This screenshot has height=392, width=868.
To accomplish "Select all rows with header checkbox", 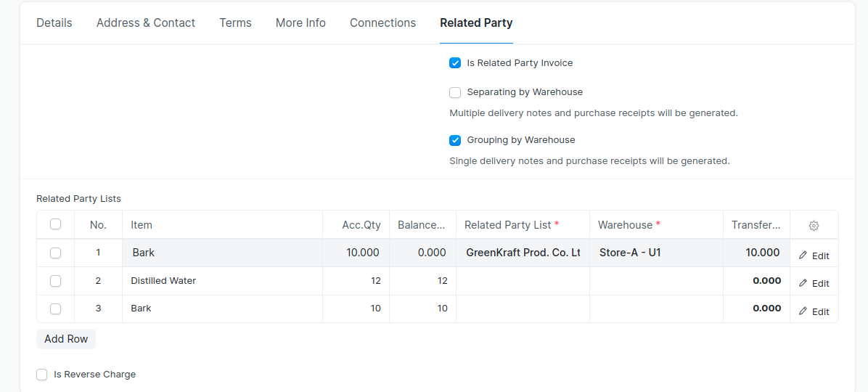I will click(x=55, y=224).
